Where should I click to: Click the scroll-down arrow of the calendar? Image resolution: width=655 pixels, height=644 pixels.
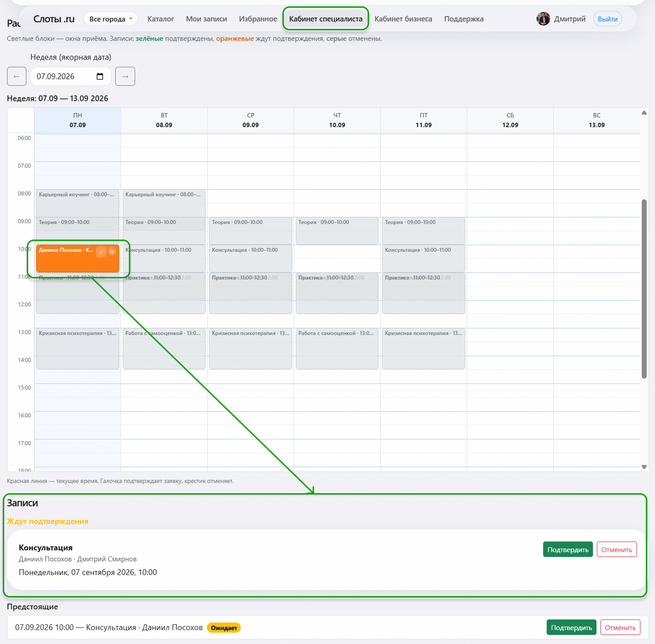pyautogui.click(x=644, y=467)
